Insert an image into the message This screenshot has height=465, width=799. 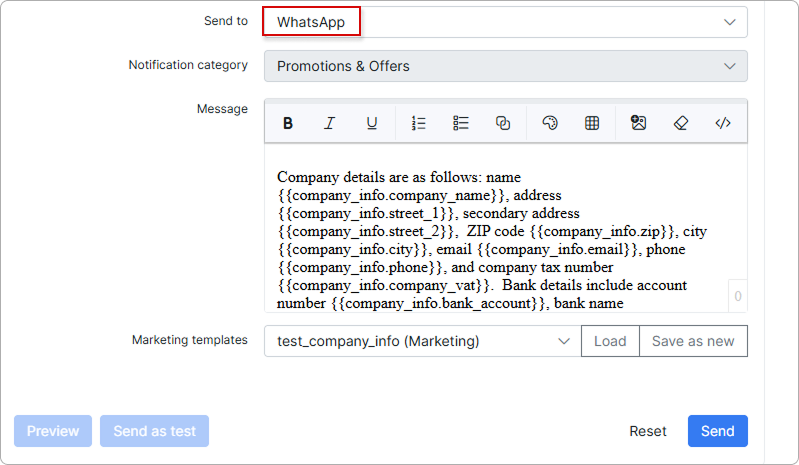click(638, 123)
